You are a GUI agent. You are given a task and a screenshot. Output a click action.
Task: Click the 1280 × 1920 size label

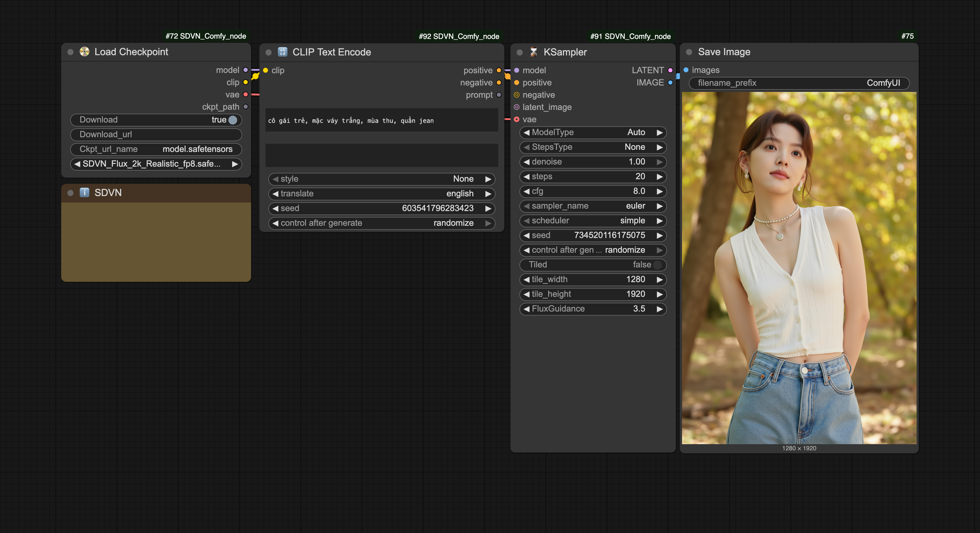(x=799, y=448)
